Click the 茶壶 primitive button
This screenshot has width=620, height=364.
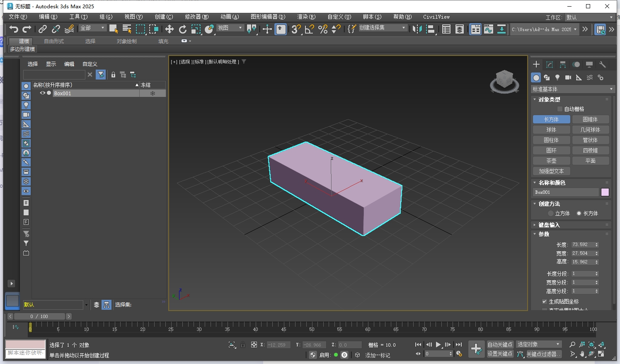pyautogui.click(x=551, y=160)
